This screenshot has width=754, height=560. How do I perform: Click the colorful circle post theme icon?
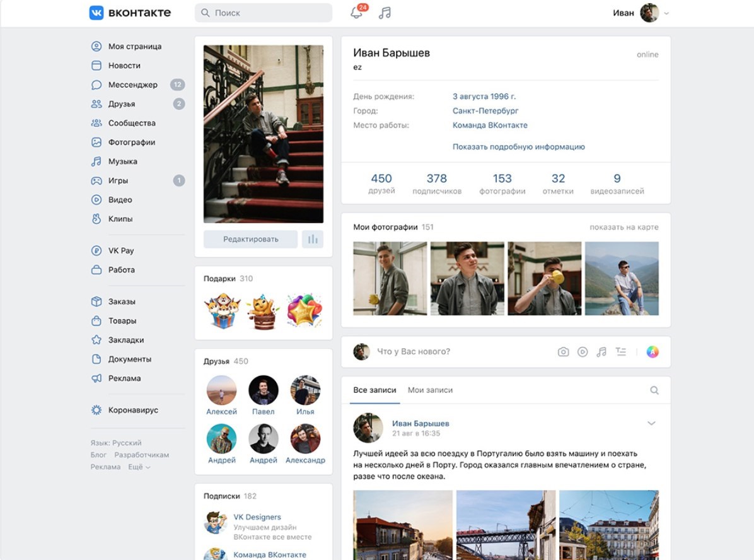pyautogui.click(x=652, y=352)
